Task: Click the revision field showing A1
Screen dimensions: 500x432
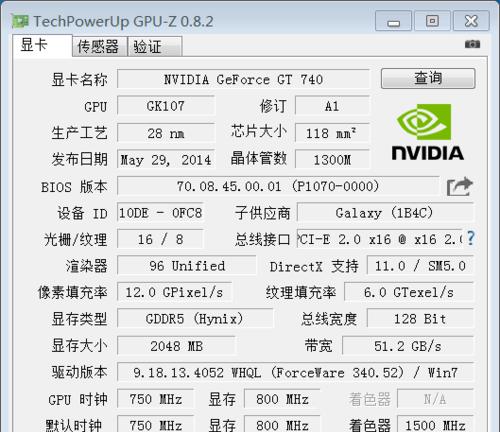Action: (x=332, y=106)
